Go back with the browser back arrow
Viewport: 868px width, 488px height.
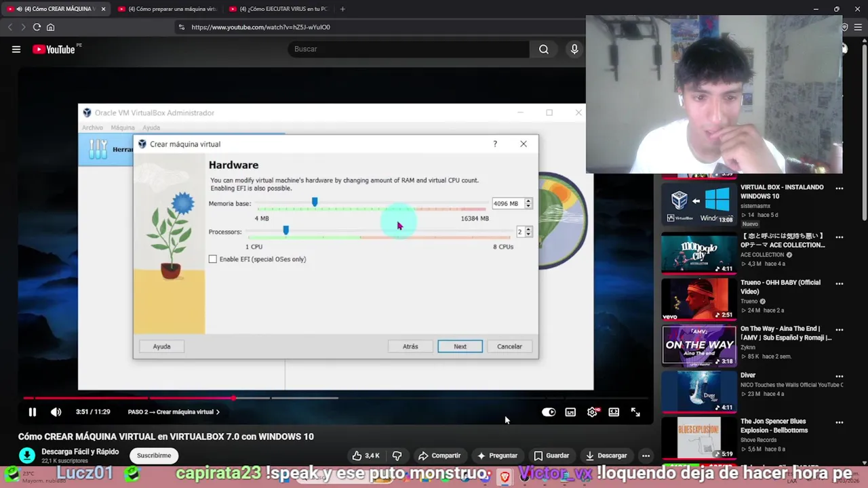(x=9, y=27)
